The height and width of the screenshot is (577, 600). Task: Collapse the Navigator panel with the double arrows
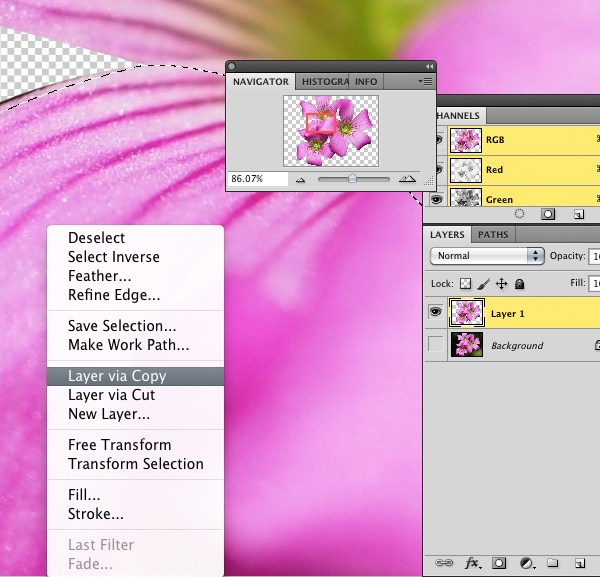pos(429,67)
